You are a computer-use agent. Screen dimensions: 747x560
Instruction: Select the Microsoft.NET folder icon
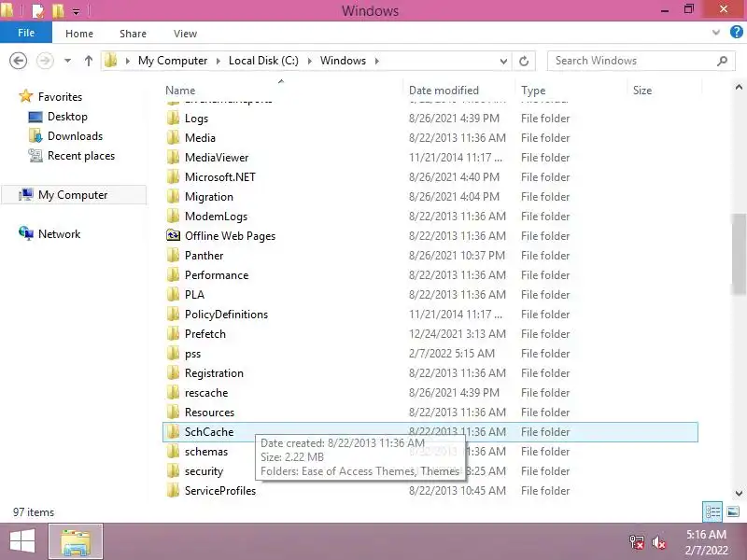[173, 176]
